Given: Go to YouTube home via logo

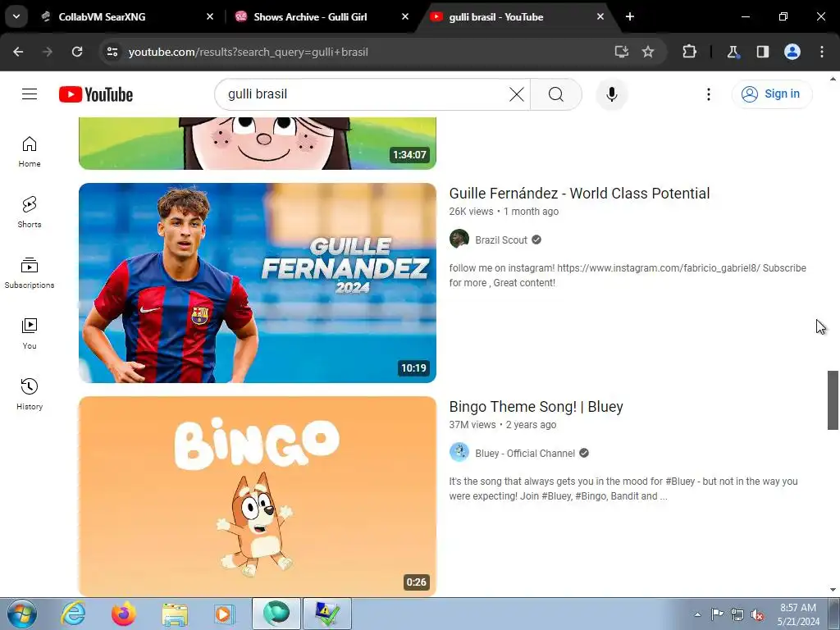Looking at the screenshot, I should click(96, 94).
